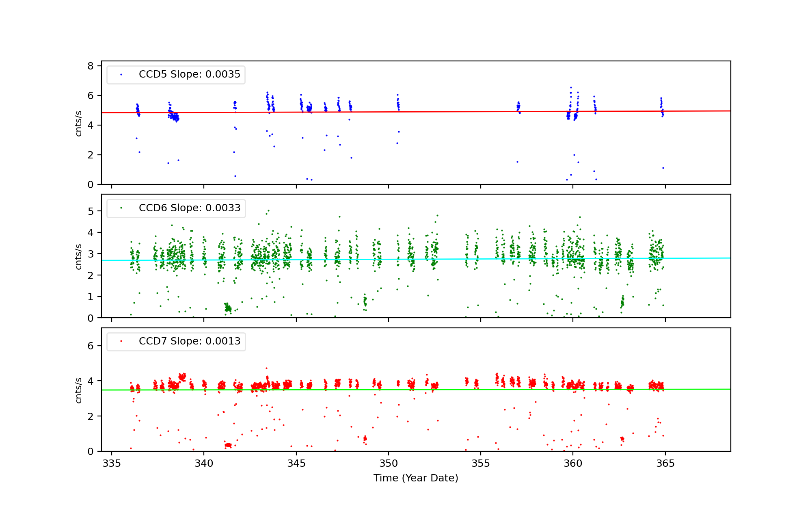Click the cnts/s label of middle panel

tap(79, 256)
